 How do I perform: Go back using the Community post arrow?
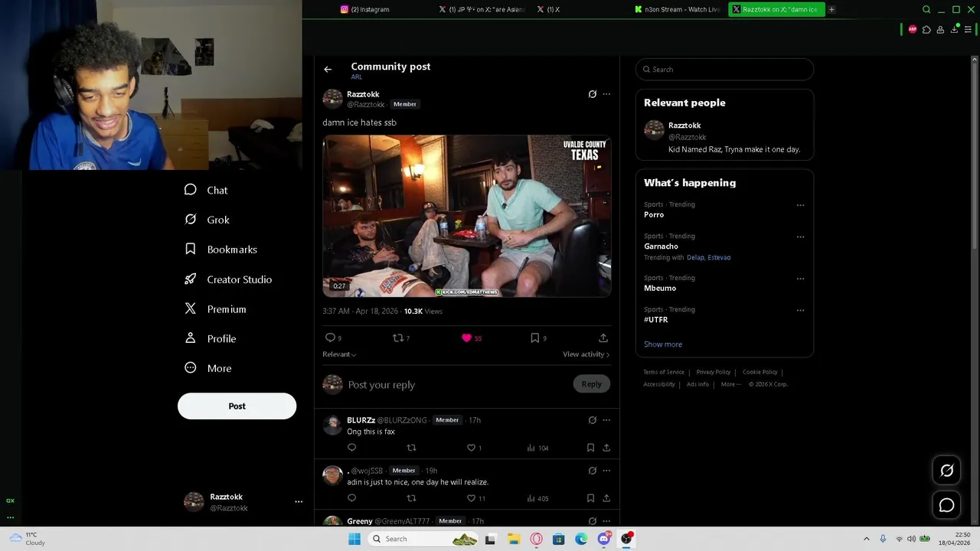pos(328,70)
